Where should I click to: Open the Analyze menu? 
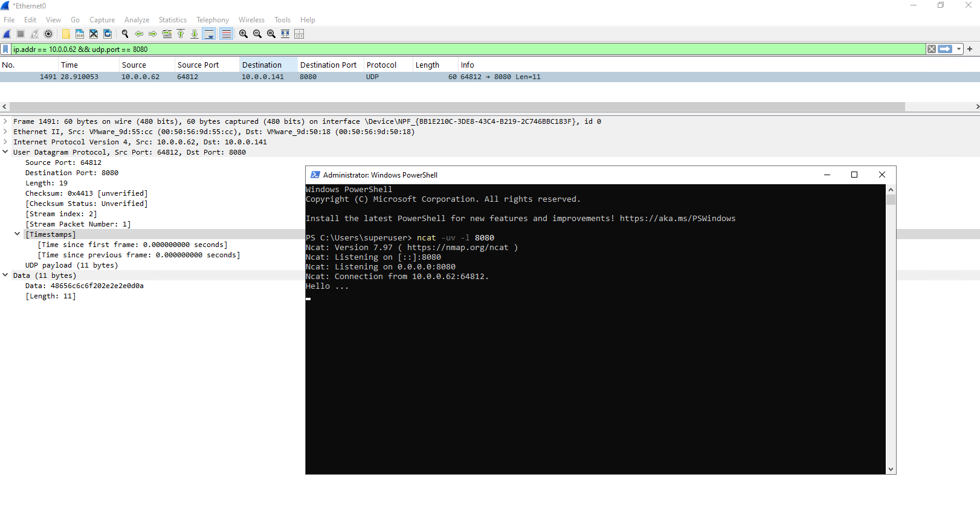coord(137,20)
